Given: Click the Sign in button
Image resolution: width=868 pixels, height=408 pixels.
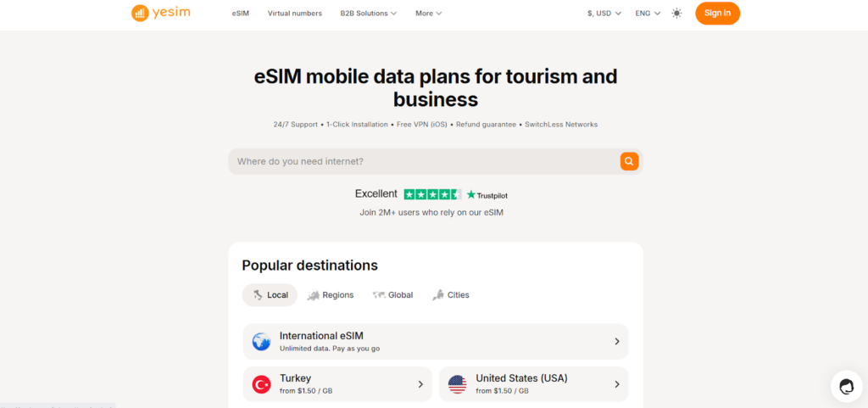Looking at the screenshot, I should coord(717,14).
